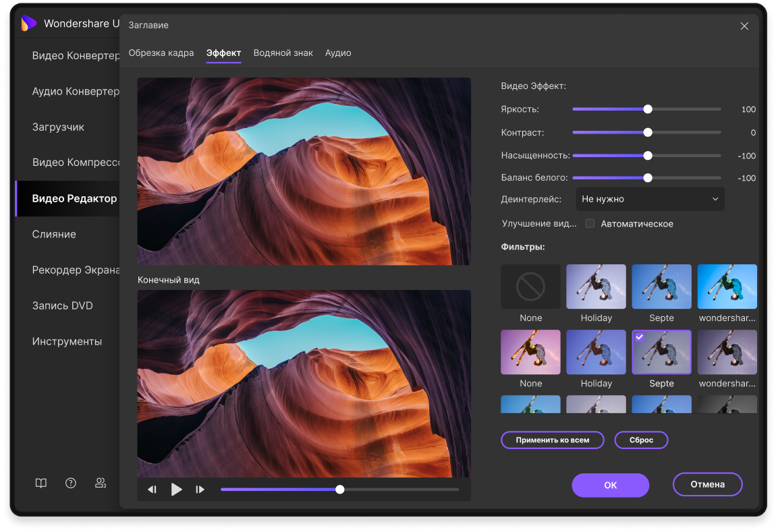
Task: Select the first-row Septe filter
Action: click(662, 287)
